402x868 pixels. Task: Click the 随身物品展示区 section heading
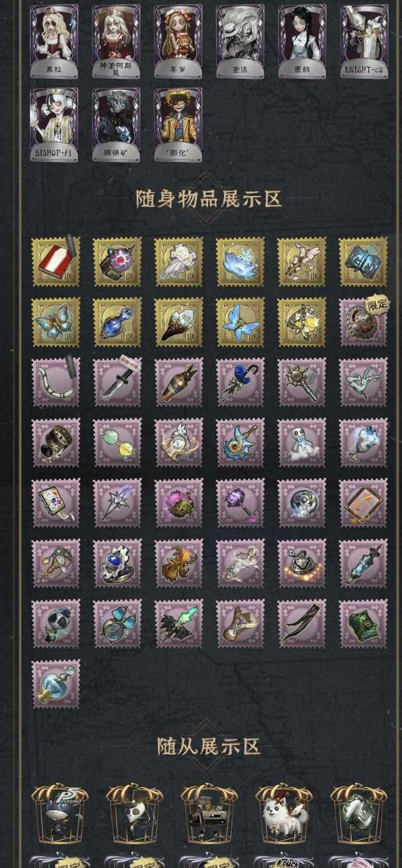point(208,199)
